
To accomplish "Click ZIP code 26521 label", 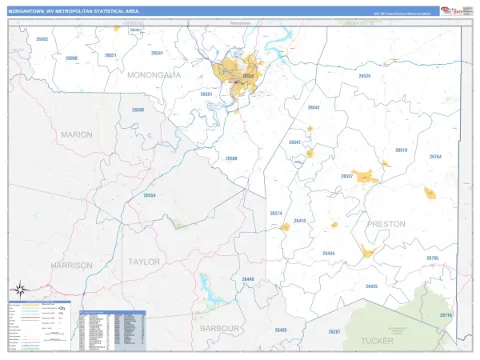I will (x=110, y=55).
